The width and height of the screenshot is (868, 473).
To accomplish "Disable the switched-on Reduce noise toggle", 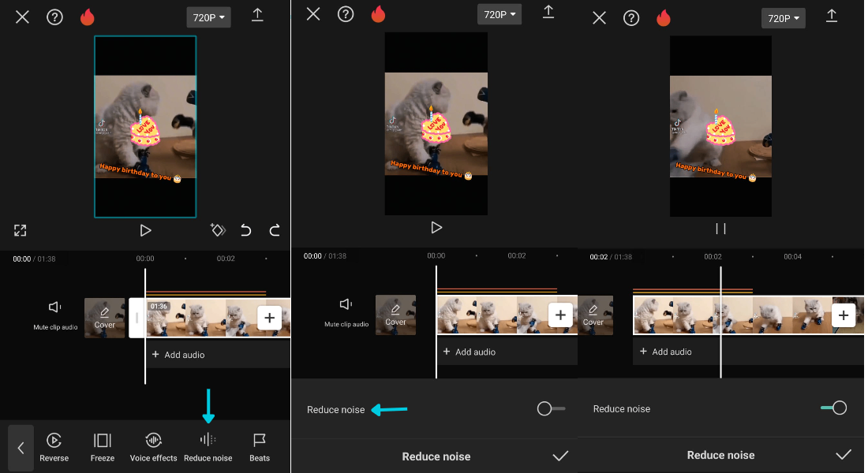I will tap(834, 408).
